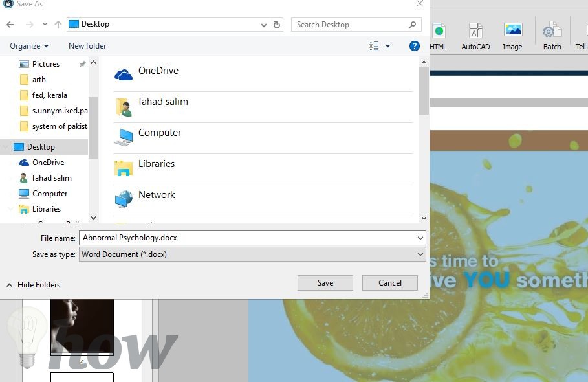Screen dimensions: 588x382
Task: Click the Pictures pin icon
Action: (x=83, y=64)
